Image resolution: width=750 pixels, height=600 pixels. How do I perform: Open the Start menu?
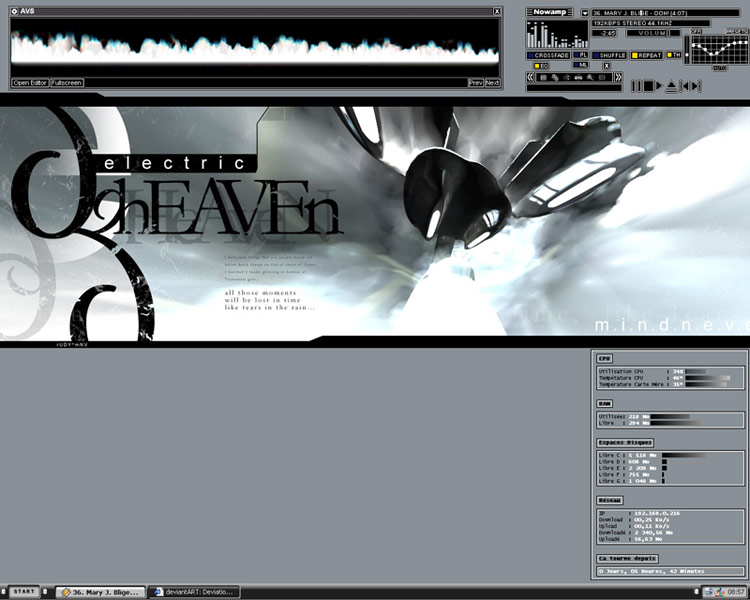[24, 592]
